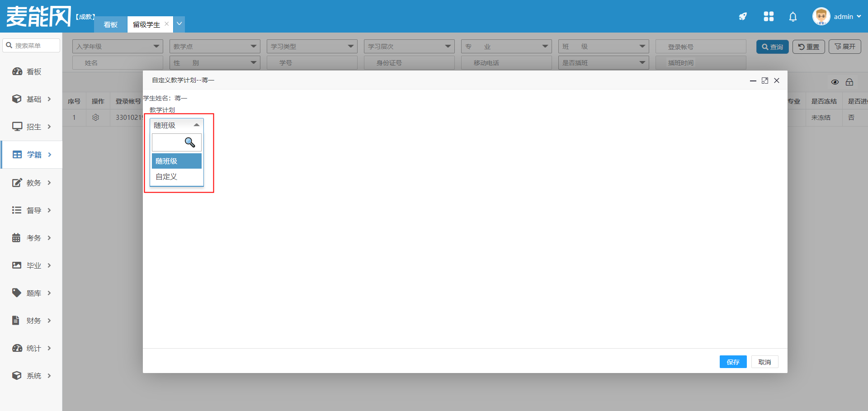This screenshot has width=868, height=411.
Task: Select 随班级 option in the dropdown list
Action: coord(176,161)
